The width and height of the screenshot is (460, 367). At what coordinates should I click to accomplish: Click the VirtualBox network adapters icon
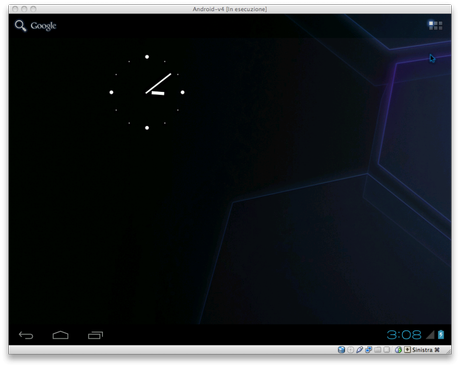tap(368, 350)
